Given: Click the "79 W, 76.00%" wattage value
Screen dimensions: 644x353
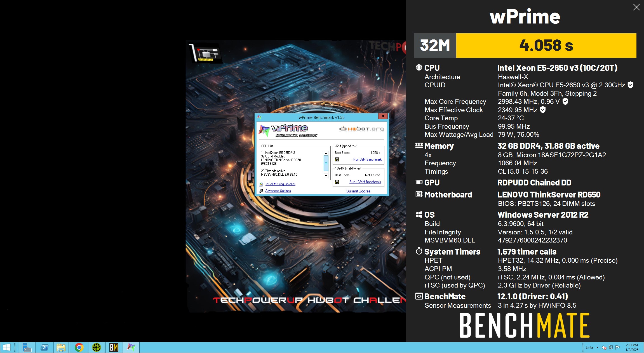Looking at the screenshot, I should (518, 135).
